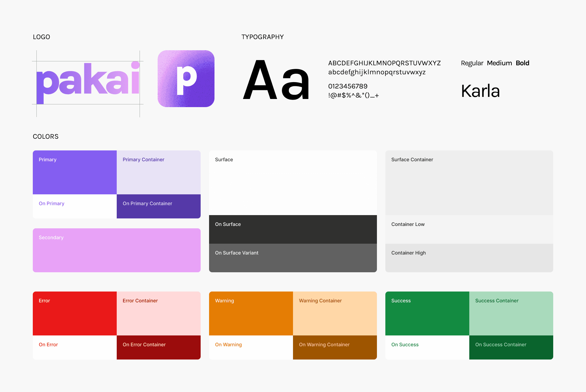This screenshot has height=392, width=586.
Task: Pick the Secondary pink swatch
Action: [x=116, y=250]
